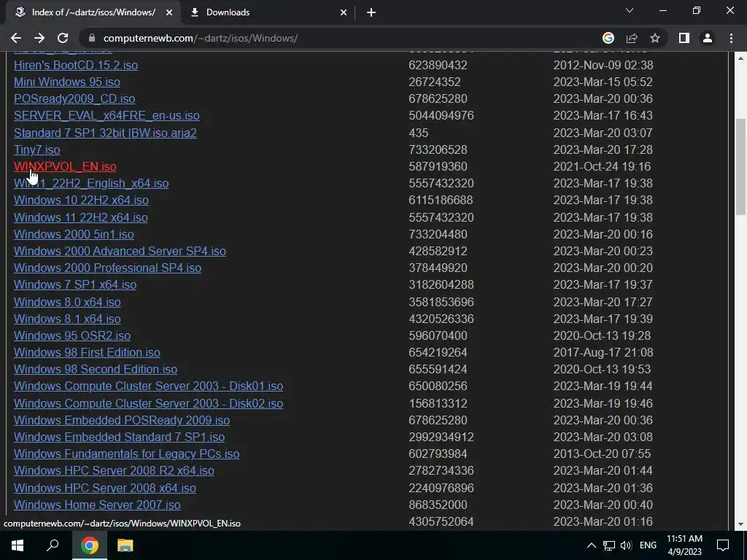
Task: Click Windows HPC Server 2008 R2 x64.iso
Action: (114, 470)
